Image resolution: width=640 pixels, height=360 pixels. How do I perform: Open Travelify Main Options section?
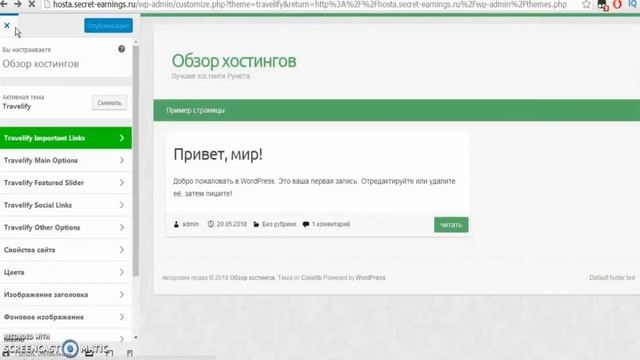(66, 160)
